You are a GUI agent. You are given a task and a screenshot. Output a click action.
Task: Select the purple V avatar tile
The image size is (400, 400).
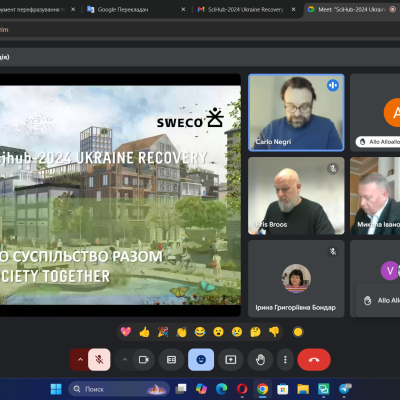click(x=375, y=279)
